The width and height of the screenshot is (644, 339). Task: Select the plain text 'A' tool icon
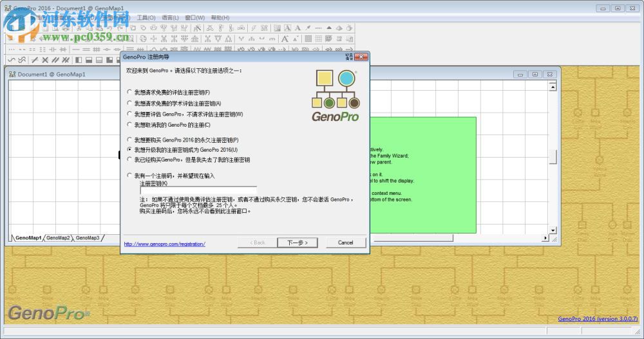pyautogui.click(x=298, y=28)
